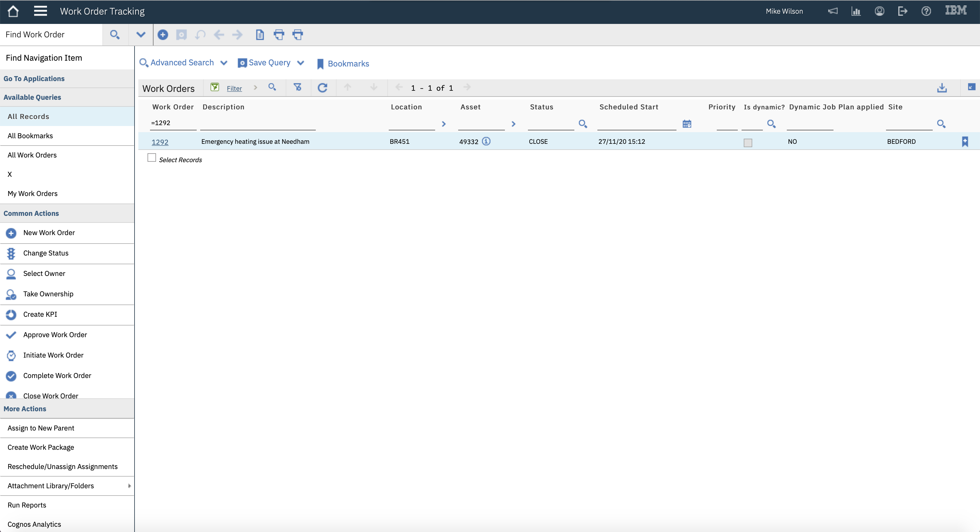Click the Home icon in header
Image resolution: width=980 pixels, height=532 pixels.
coord(13,11)
